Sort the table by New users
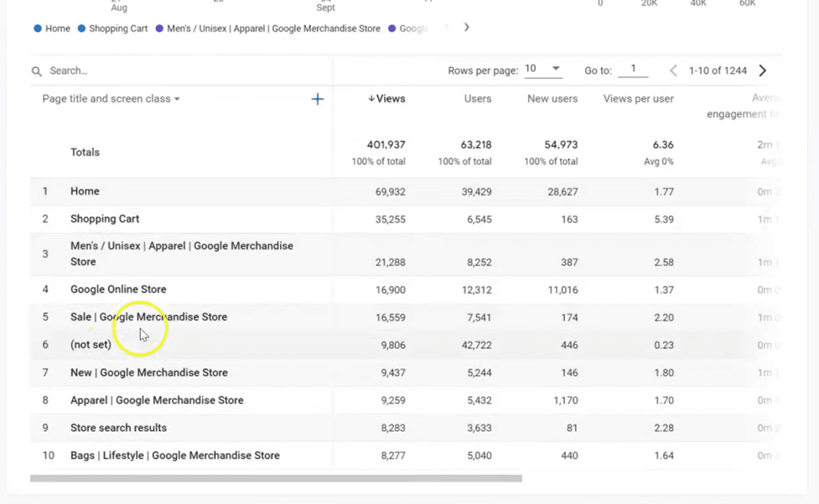The image size is (819, 504). pos(552,98)
